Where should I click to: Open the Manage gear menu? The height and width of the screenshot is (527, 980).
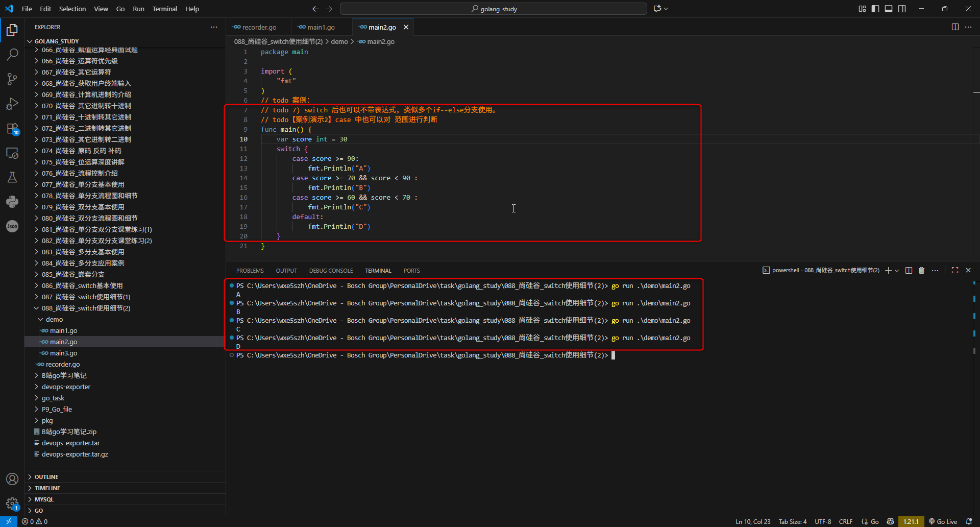pyautogui.click(x=12, y=504)
